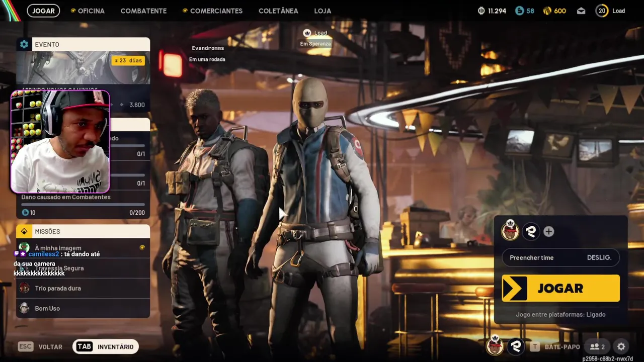Go to the COMERCIANTES tab
Screen dimensions: 644x362
pyautogui.click(x=212, y=11)
